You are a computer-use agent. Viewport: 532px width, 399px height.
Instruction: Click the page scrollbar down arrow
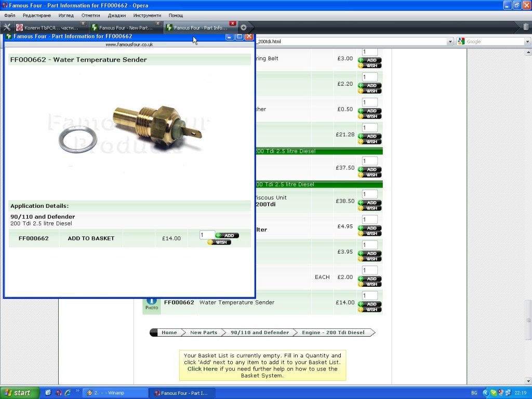click(528, 381)
